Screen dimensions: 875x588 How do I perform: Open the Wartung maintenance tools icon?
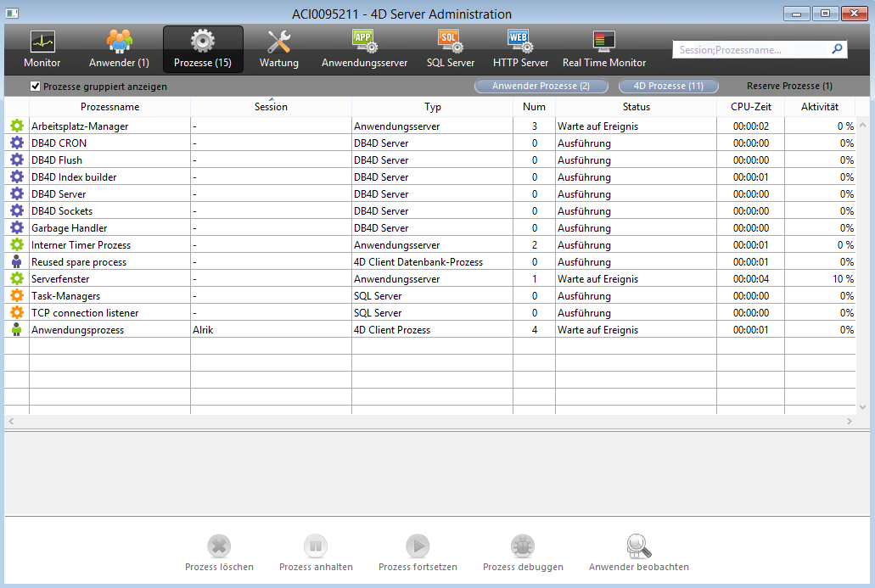[x=278, y=42]
